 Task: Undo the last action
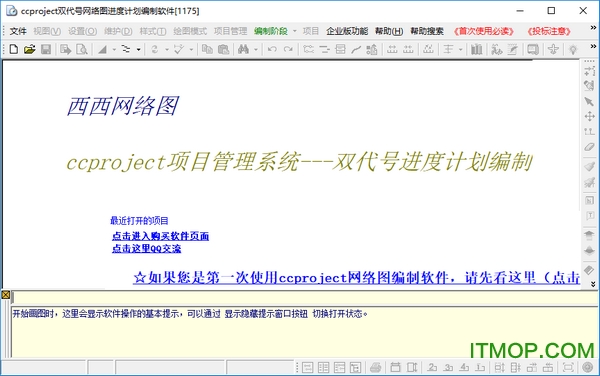pyautogui.click(x=272, y=49)
